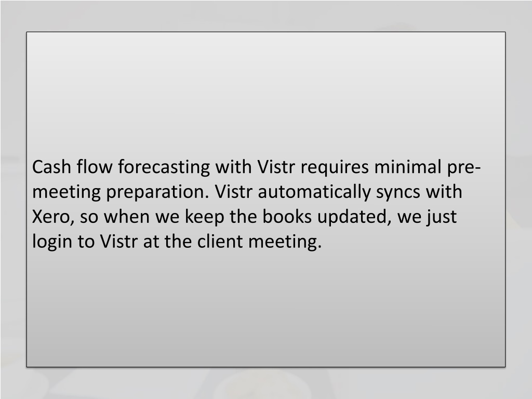This screenshot has width=532, height=399.
Task: Click empty area below the paragraph inside box
Action: coord(266,309)
